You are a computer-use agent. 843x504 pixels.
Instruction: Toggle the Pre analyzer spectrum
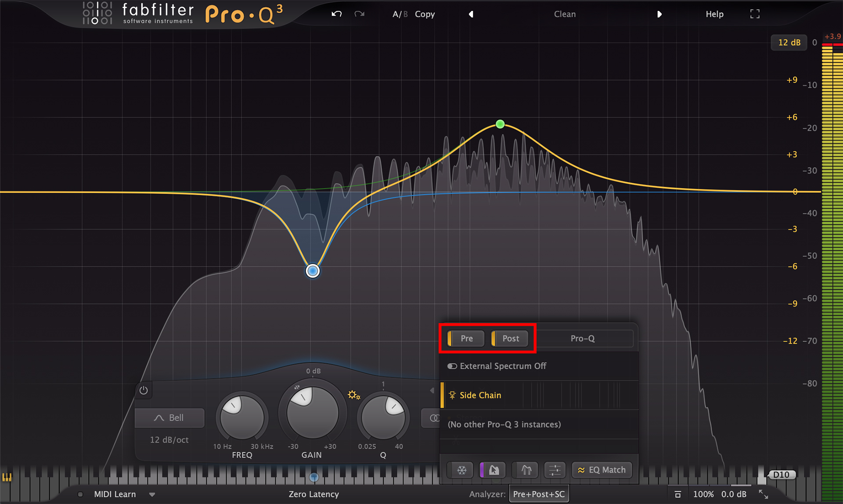point(466,338)
